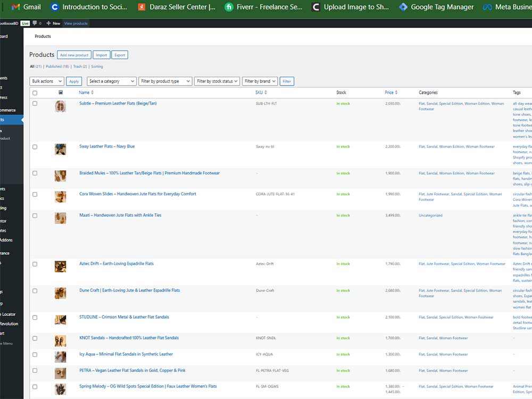This screenshot has width=532, height=399.
Task: Open PETRA Vegan Leather Flat Sandals link
Action: (132, 370)
